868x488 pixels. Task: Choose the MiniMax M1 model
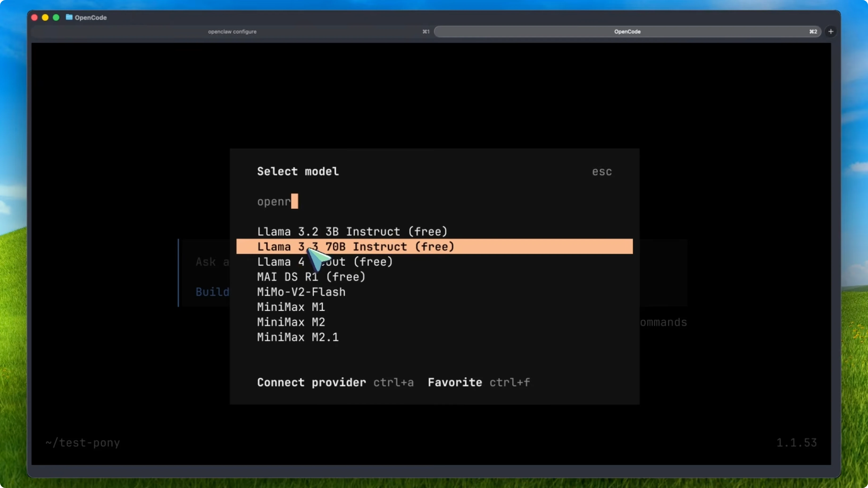pyautogui.click(x=291, y=307)
